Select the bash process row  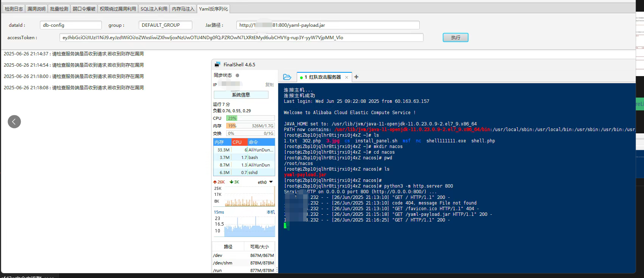click(x=244, y=157)
